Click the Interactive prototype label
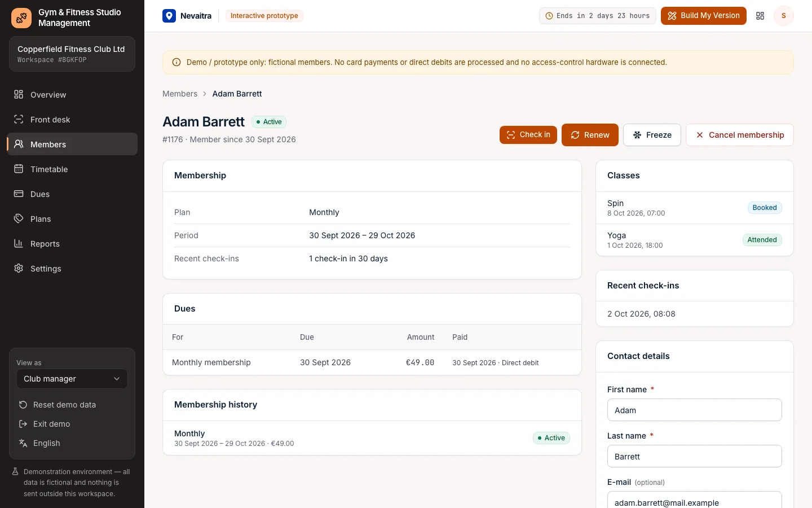This screenshot has width=812, height=508. [264, 16]
